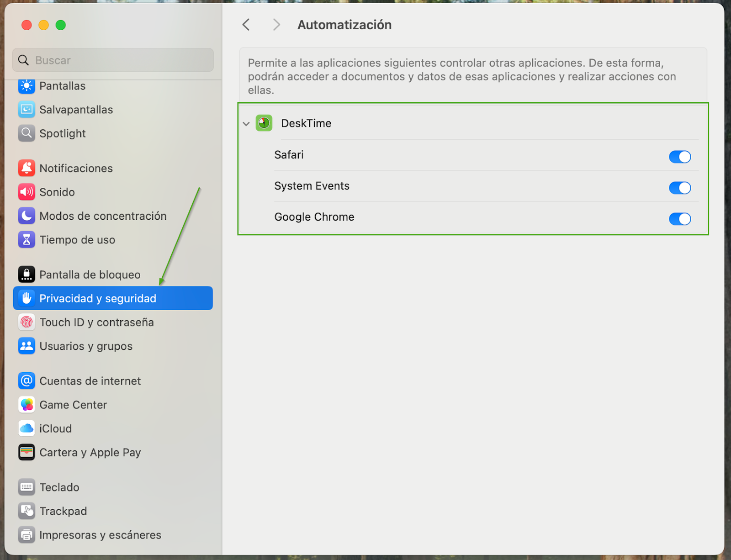Click the Trackpad icon in sidebar
This screenshot has width=731, height=560.
(x=26, y=511)
